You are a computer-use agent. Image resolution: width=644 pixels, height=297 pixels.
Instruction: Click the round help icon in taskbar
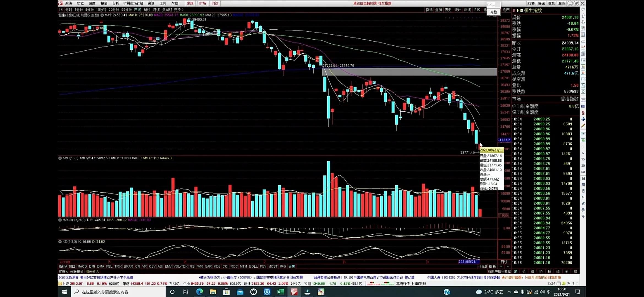click(447, 292)
